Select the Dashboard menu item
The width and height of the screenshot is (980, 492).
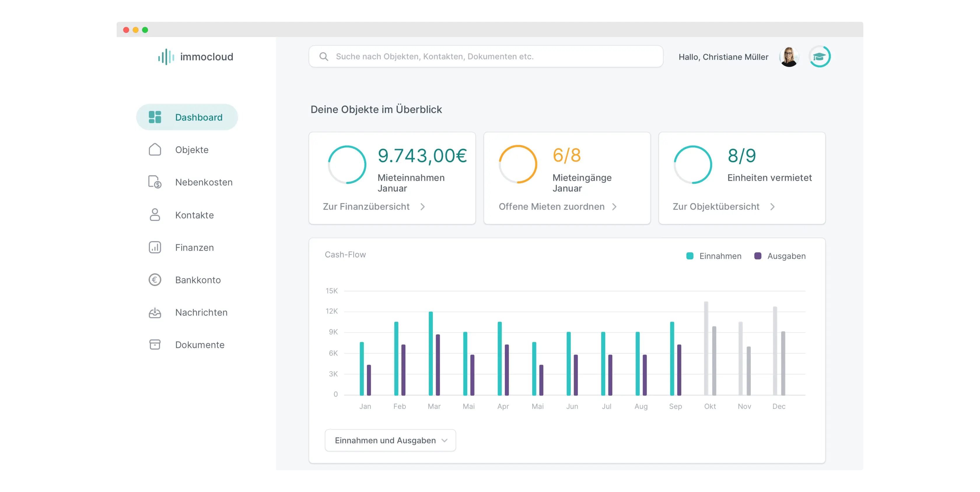[187, 117]
